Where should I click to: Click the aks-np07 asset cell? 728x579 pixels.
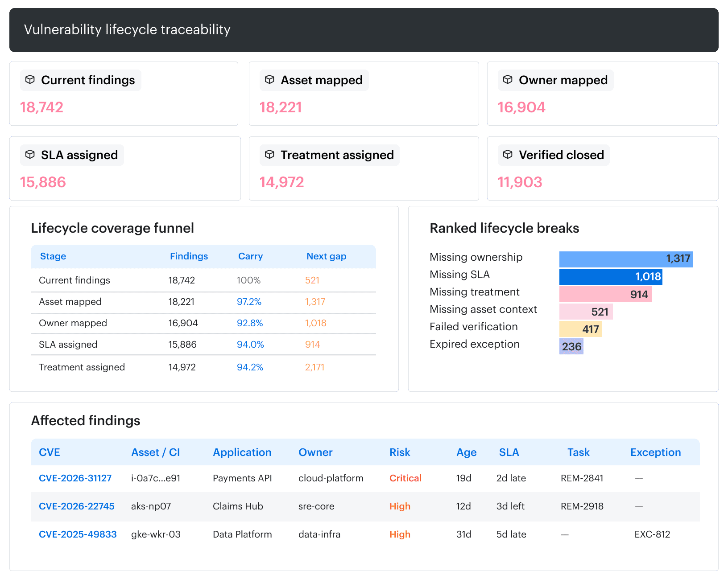click(x=151, y=506)
